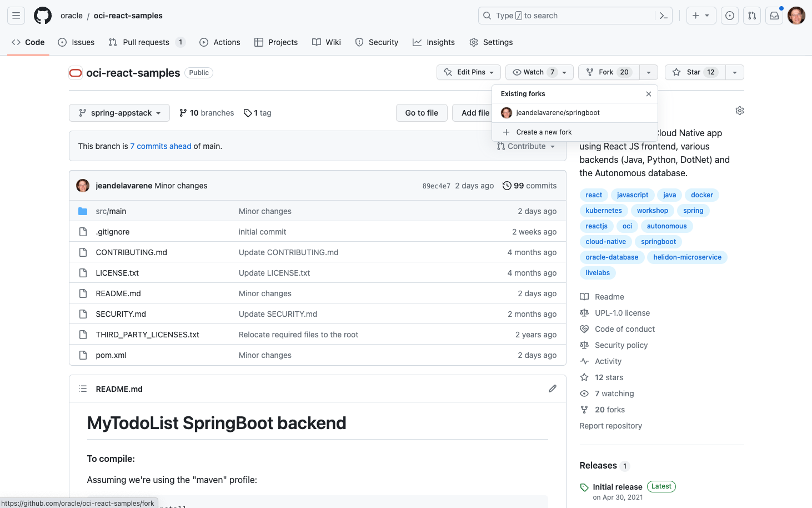Screen dimensions: 812x508
Task: Open the 7 commits ahead link
Action: click(x=161, y=146)
